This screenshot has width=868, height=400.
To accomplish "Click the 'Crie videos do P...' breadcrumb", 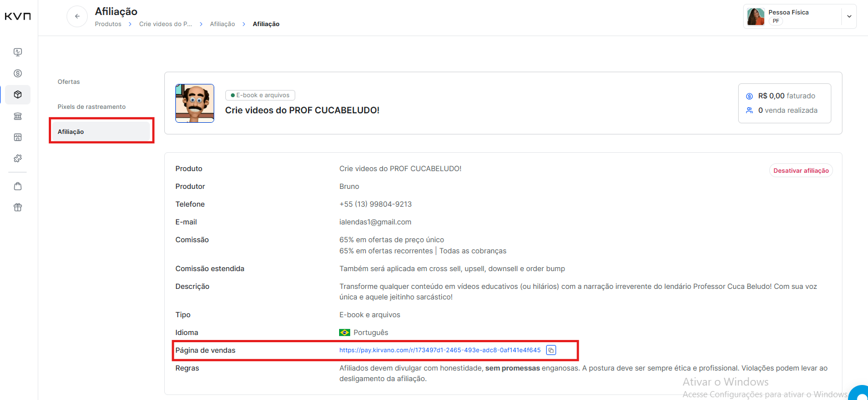I will coord(165,24).
